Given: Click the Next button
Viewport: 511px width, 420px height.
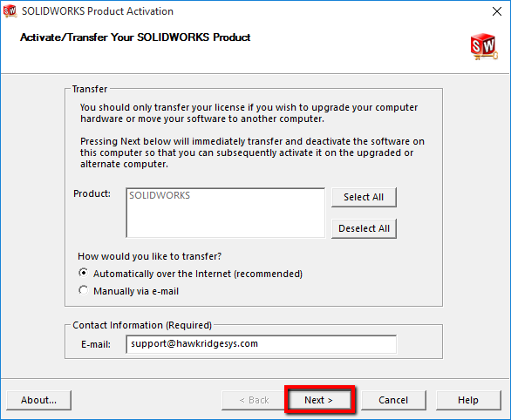Looking at the screenshot, I should pos(319,400).
